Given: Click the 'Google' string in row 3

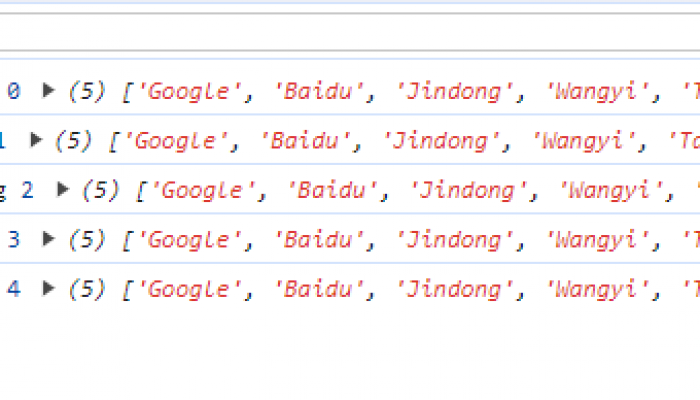Looking at the screenshot, I should tap(190, 241).
